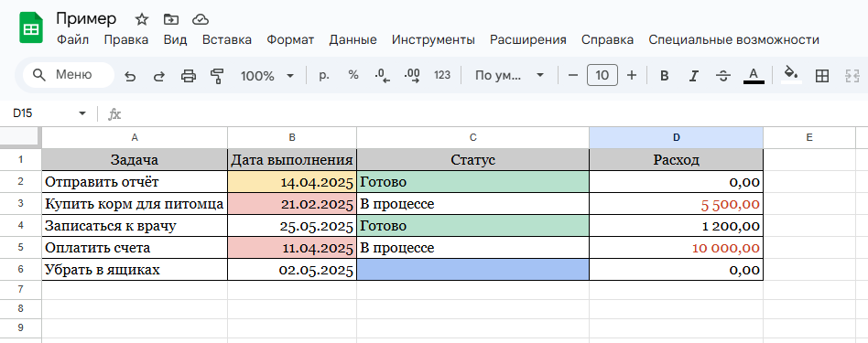Open the Вид menu
This screenshot has height=343, width=868.
[x=176, y=40]
